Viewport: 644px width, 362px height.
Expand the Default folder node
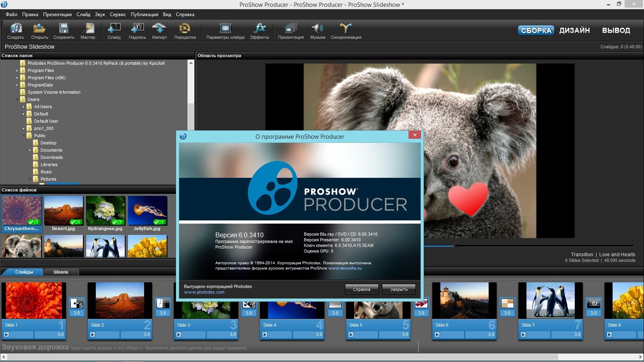pos(23,114)
